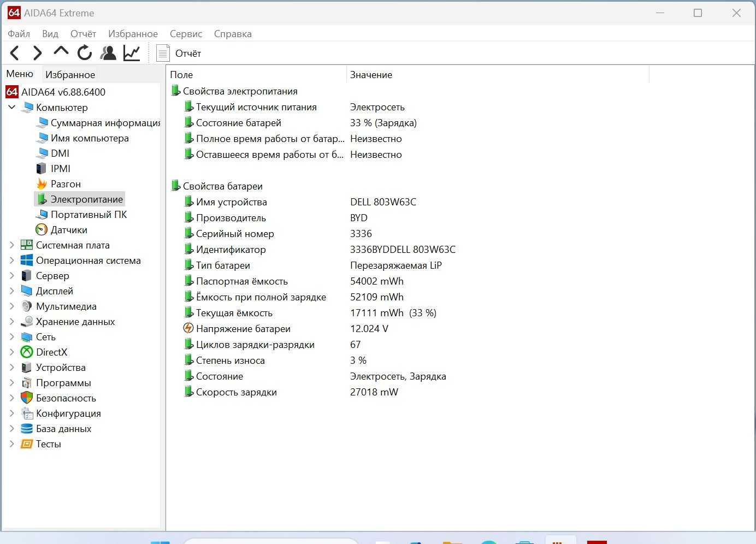The image size is (756, 544).
Task: Click the Устройства device icon
Action: [27, 368]
